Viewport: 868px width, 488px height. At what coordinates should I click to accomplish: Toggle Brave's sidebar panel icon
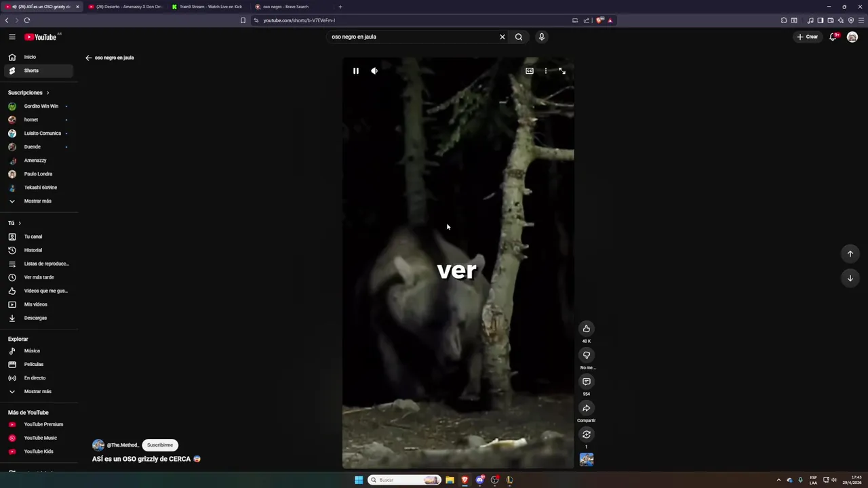[x=820, y=20]
